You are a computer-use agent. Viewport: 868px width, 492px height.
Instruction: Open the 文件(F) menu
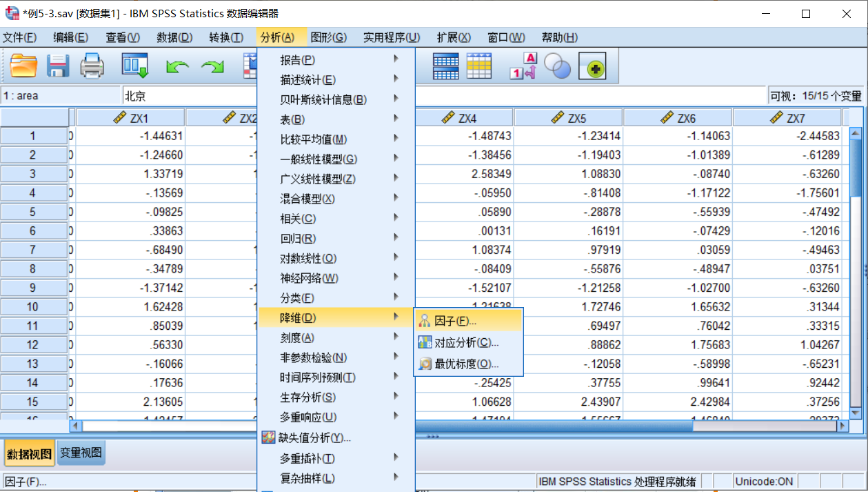19,37
